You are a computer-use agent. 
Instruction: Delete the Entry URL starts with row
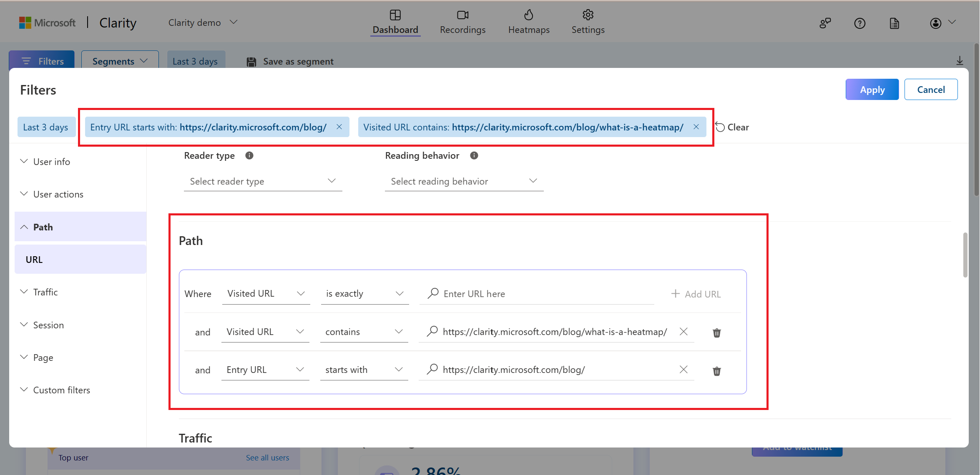(716, 371)
